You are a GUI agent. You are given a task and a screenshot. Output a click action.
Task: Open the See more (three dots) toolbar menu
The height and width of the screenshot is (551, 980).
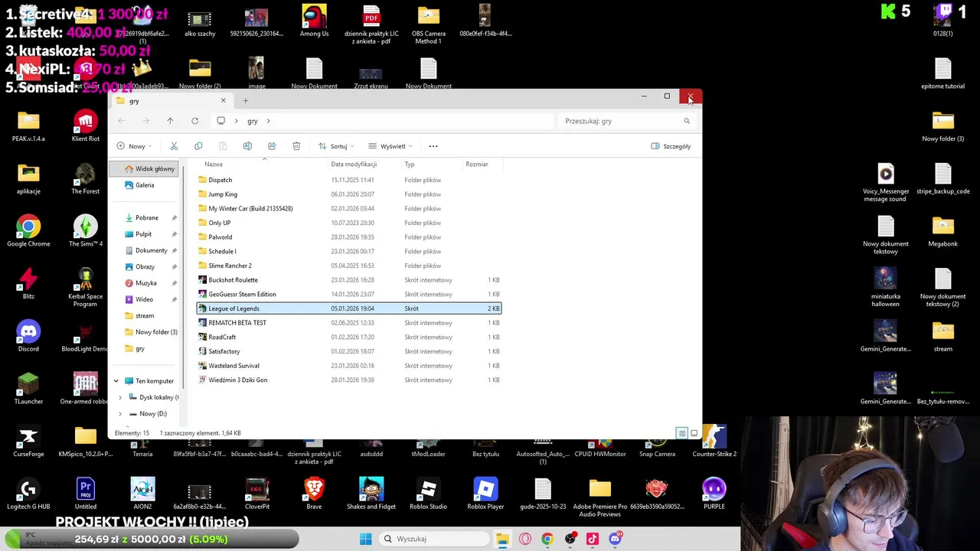433,146
